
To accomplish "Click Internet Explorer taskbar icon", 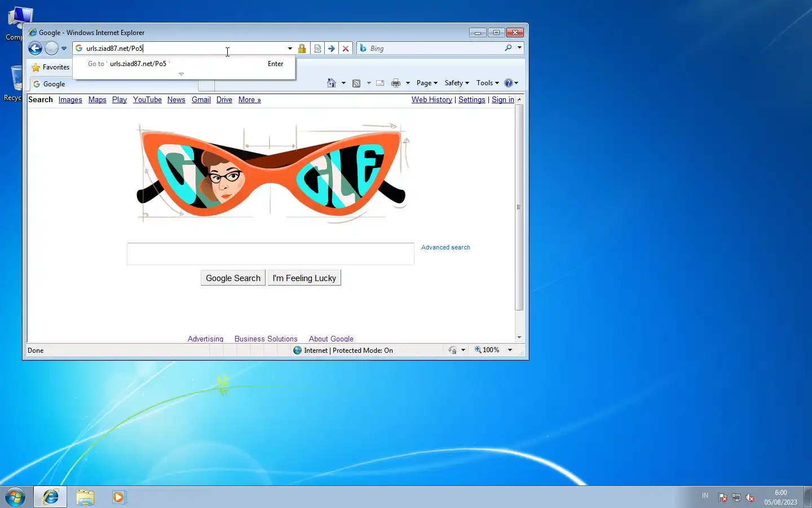I will pos(50,497).
